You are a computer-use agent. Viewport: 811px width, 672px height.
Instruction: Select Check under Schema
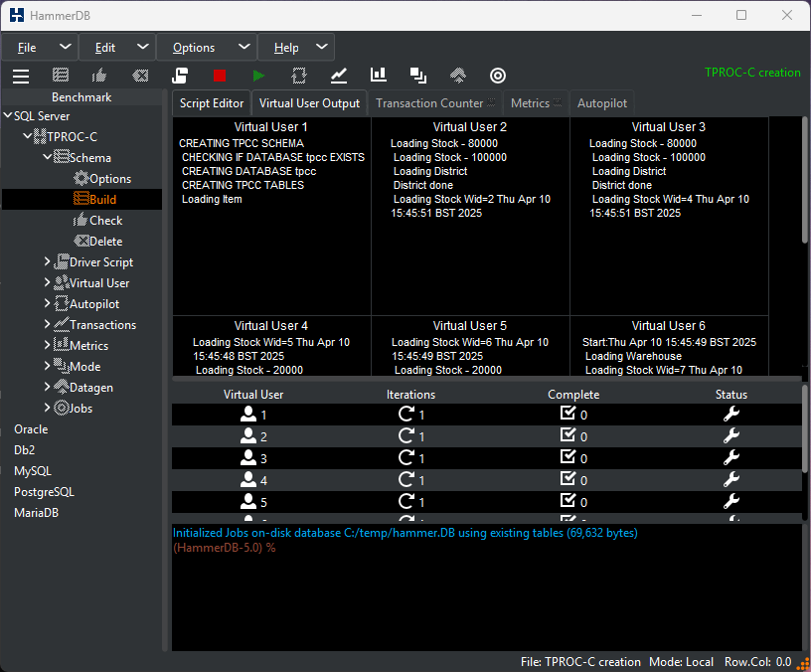[x=97, y=221]
